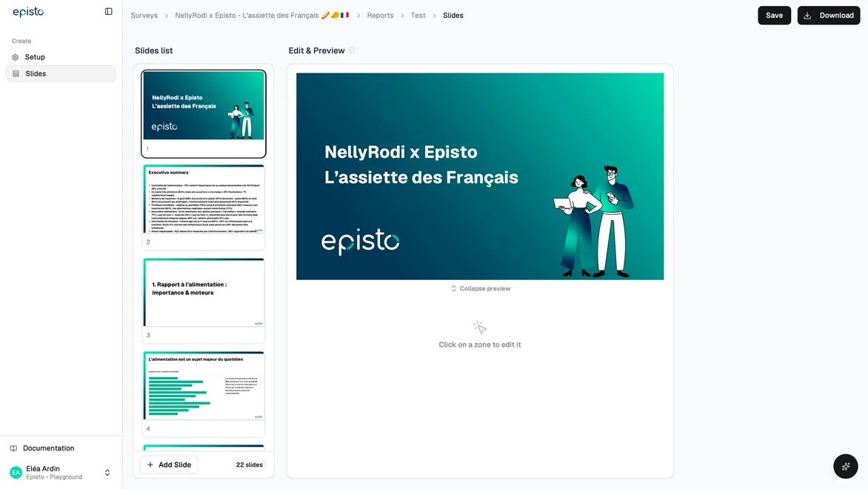The width and height of the screenshot is (868, 489).
Task: Download the report
Action: (828, 16)
